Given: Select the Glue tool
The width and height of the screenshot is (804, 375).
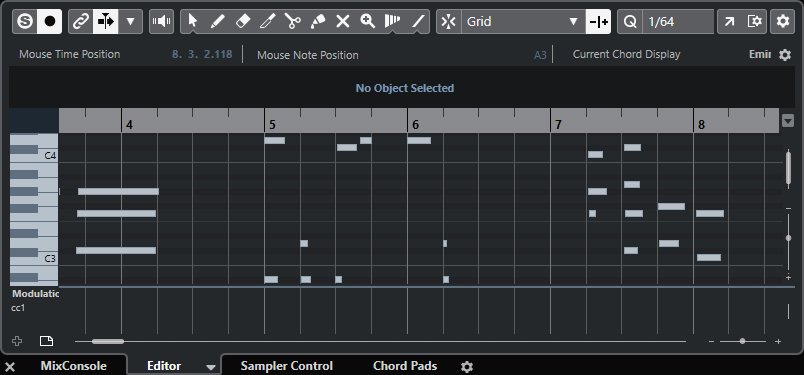Looking at the screenshot, I should 318,22.
